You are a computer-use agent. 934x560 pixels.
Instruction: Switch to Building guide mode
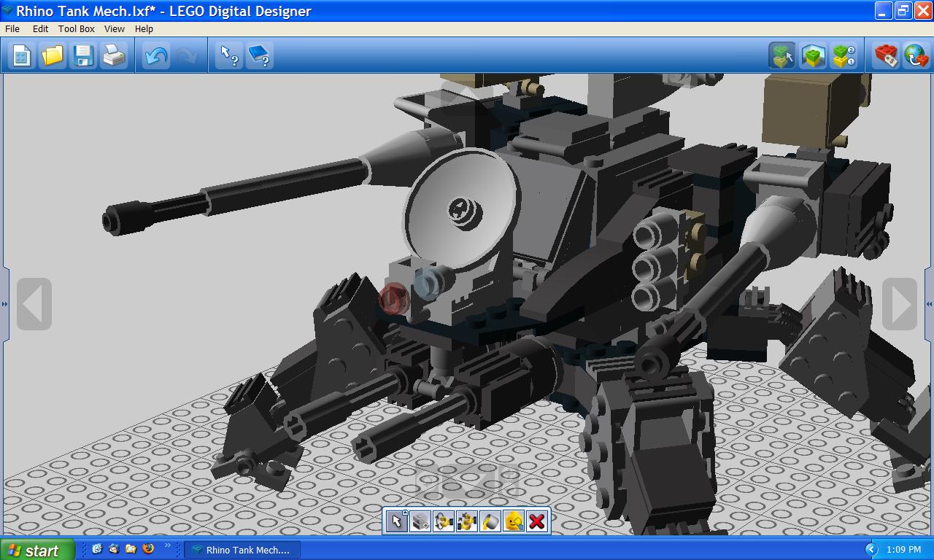[x=844, y=55]
